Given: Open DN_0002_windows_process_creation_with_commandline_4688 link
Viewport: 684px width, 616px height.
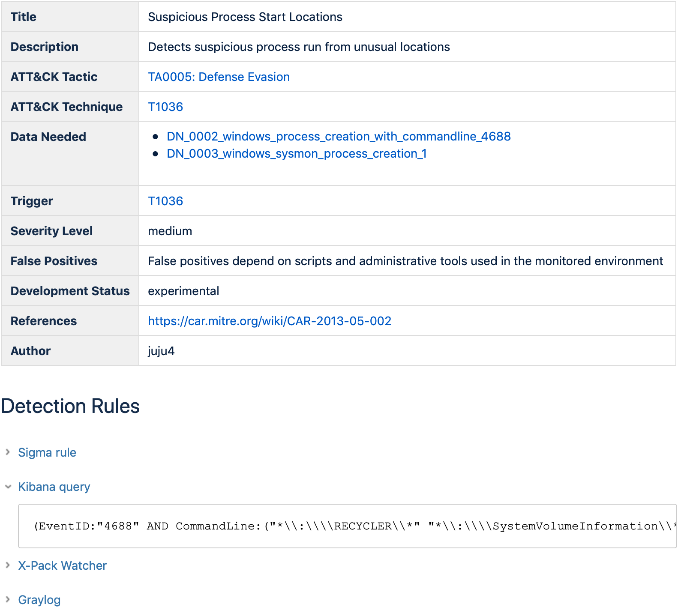Looking at the screenshot, I should [339, 136].
